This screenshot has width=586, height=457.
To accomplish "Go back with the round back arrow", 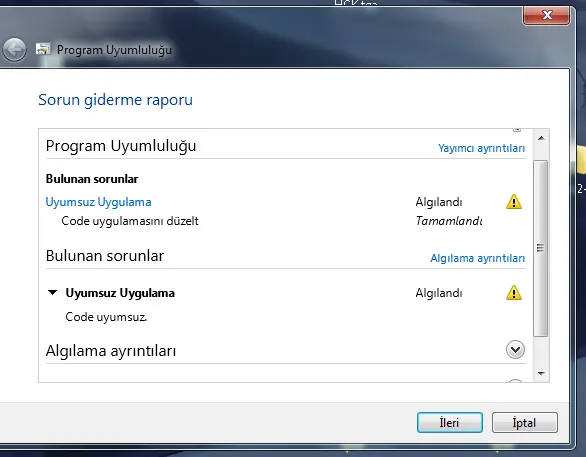I will click(x=14, y=49).
